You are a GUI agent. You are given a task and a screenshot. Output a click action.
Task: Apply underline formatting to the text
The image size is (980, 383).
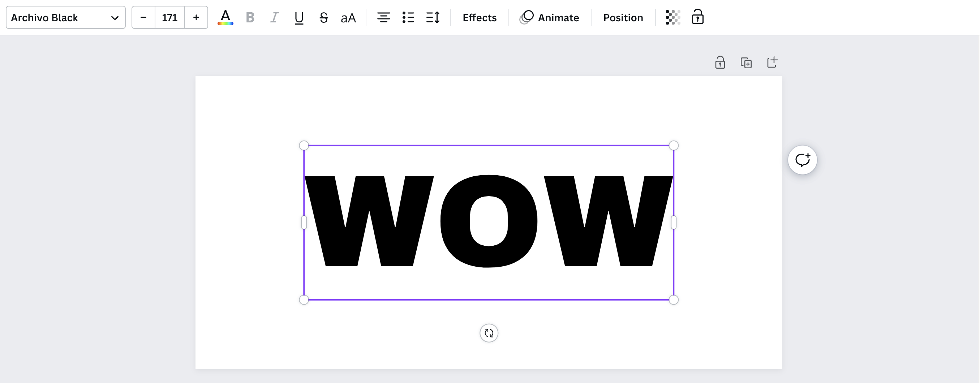tap(299, 17)
